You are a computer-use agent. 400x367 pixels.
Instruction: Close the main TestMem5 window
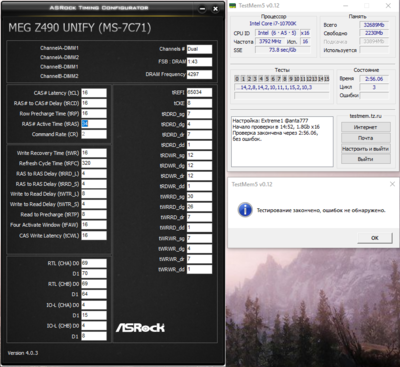[x=388, y=6]
